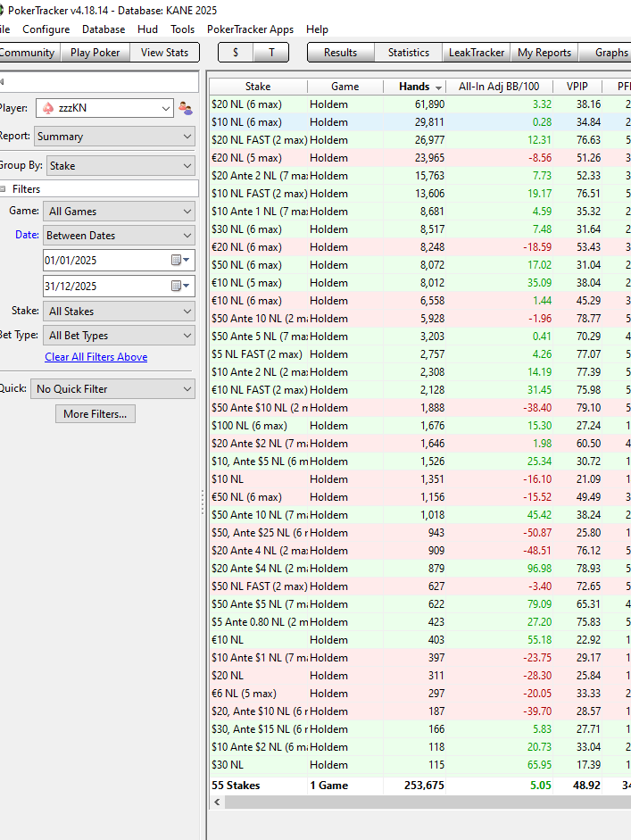This screenshot has width=631, height=840.
Task: Click the horizontal scrollbar left arrow
Action: (x=217, y=802)
